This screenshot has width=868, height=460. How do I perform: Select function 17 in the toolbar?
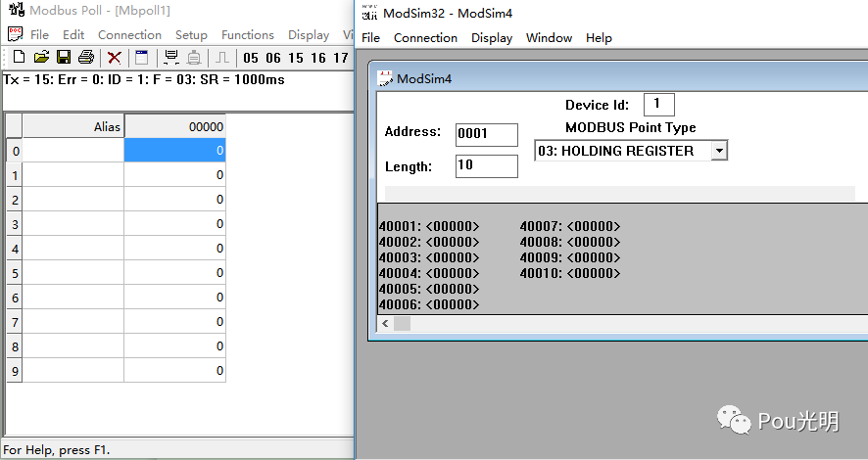pyautogui.click(x=341, y=58)
